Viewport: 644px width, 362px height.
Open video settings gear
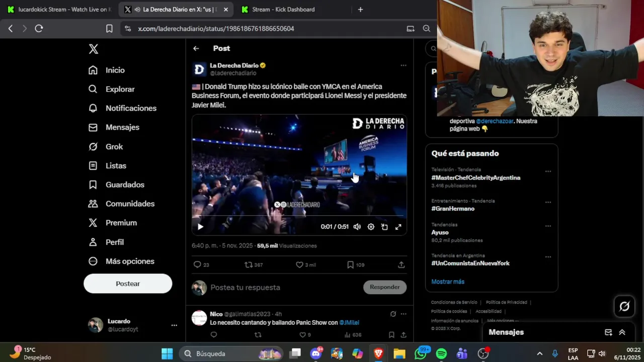(x=371, y=227)
